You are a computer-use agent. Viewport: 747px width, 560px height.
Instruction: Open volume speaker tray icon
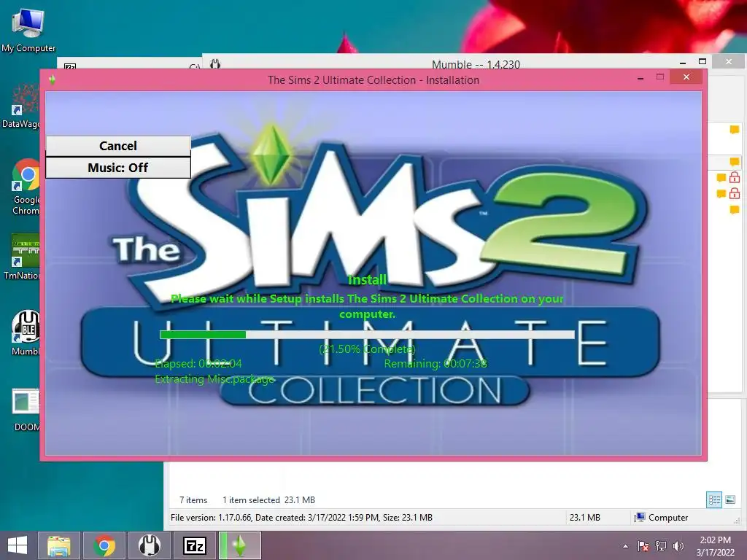(678, 546)
